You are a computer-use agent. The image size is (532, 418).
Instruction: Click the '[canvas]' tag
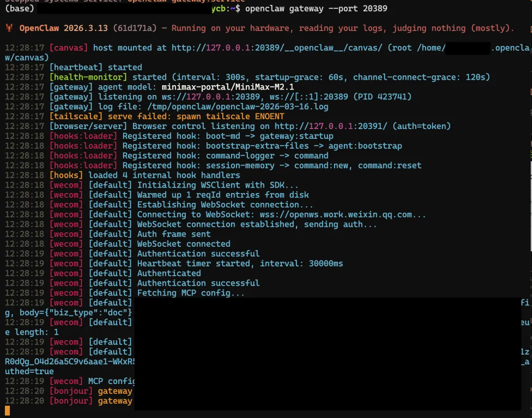point(68,48)
